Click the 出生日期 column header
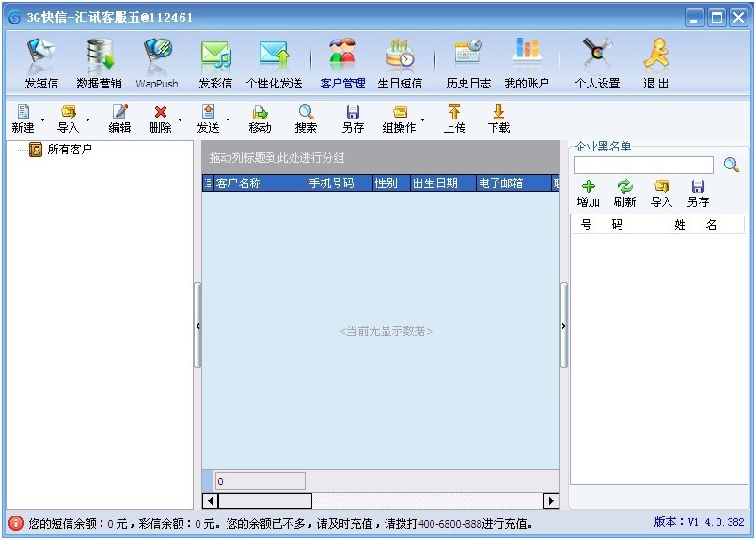The height and width of the screenshot is (540, 756). (443, 183)
